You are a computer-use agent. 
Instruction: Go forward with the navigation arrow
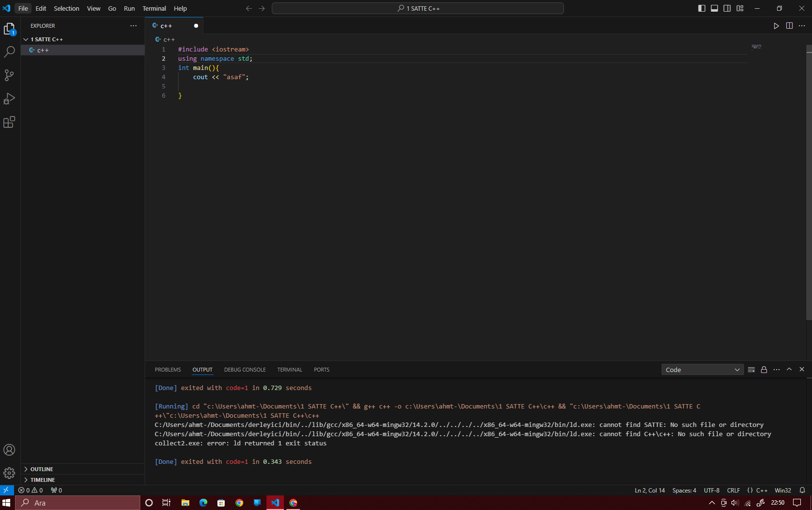tap(262, 8)
